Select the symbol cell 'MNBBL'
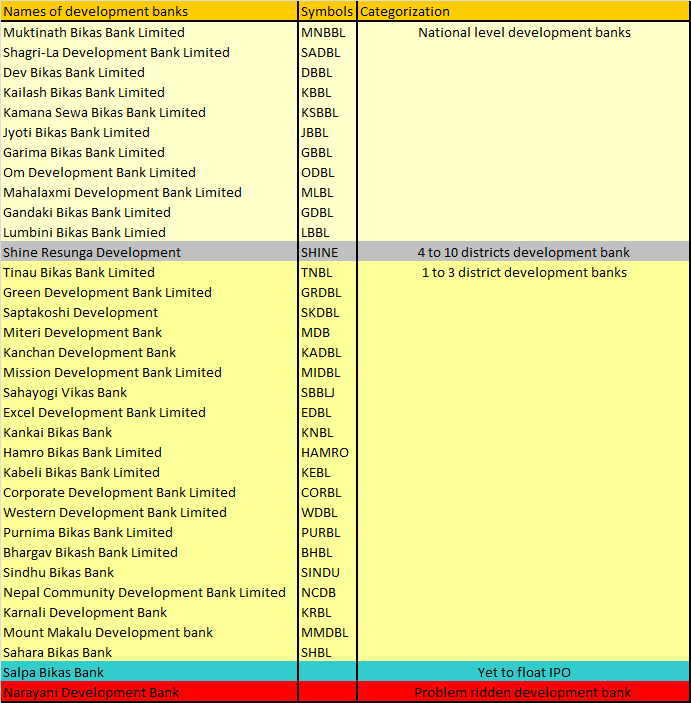Viewport: 691px width, 703px height. point(327,32)
